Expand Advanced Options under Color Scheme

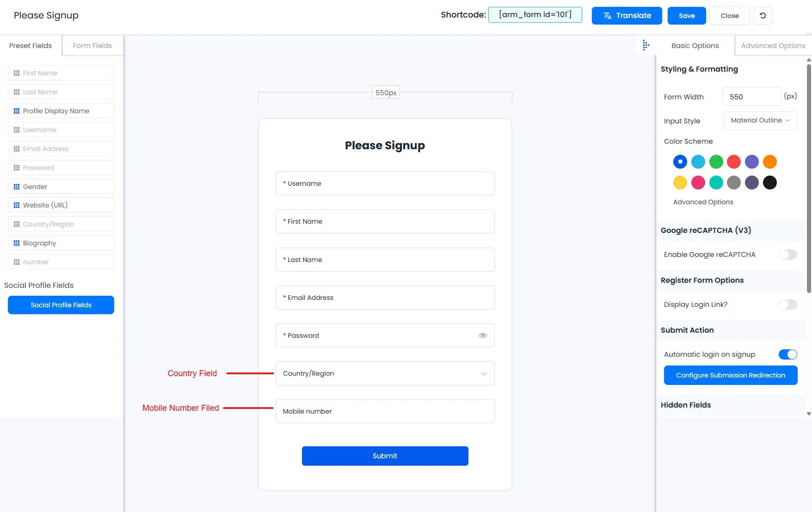click(703, 202)
